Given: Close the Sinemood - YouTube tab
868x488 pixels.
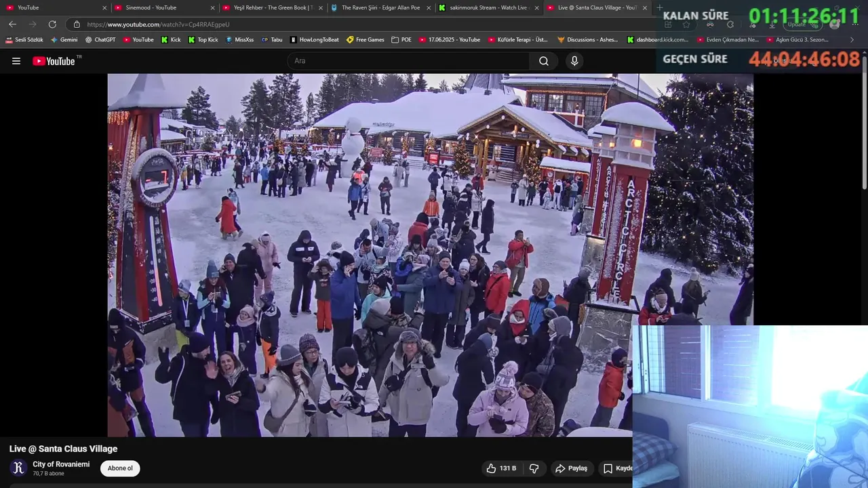Looking at the screenshot, I should coord(212,8).
